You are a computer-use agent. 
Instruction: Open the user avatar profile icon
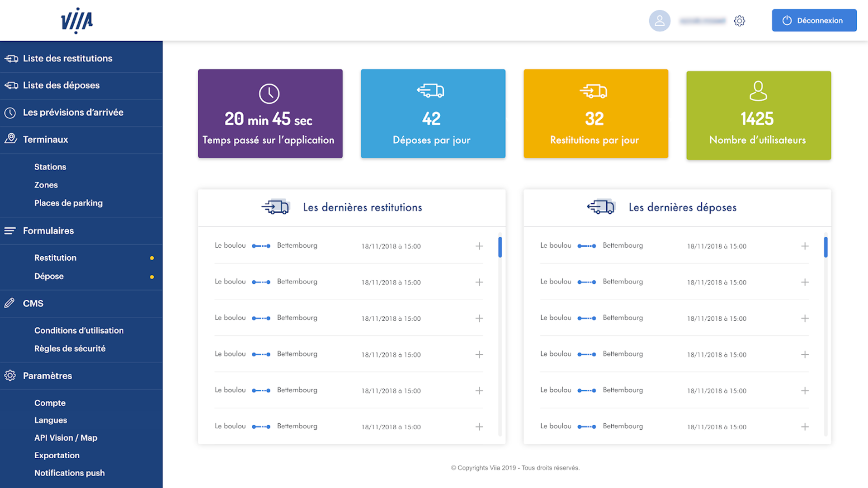click(660, 21)
